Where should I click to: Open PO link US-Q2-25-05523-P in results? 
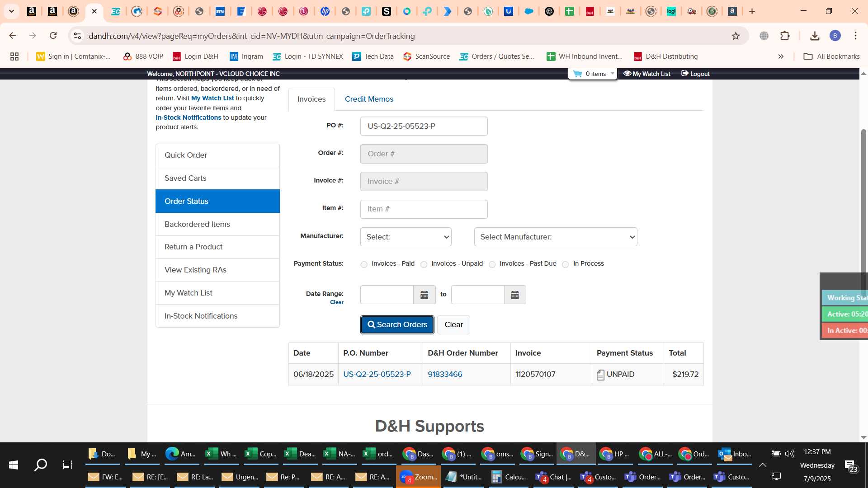click(377, 374)
